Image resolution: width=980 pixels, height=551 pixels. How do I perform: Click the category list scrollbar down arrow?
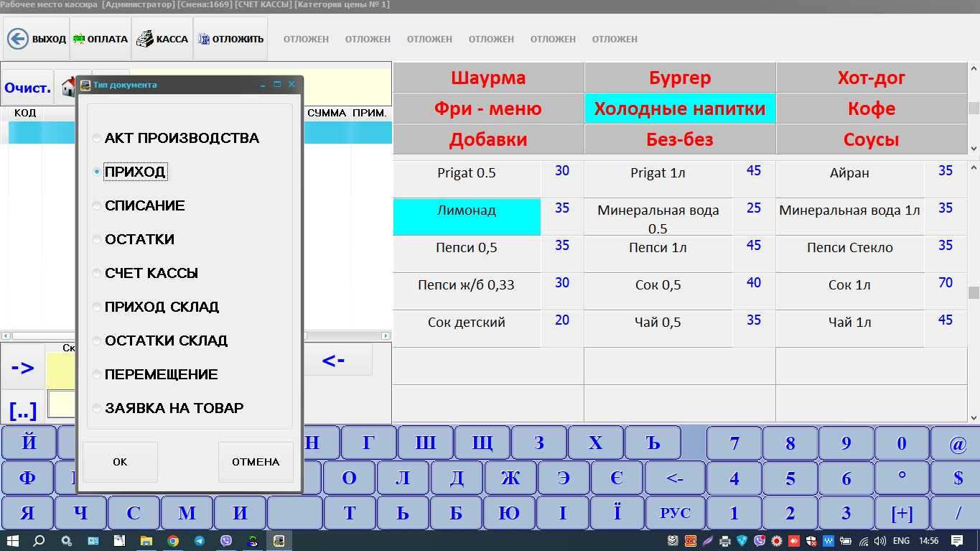974,149
